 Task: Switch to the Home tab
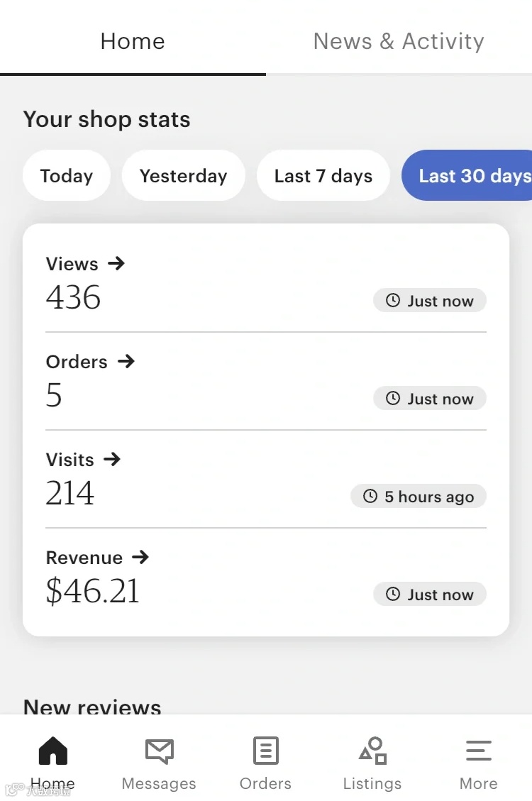pos(133,41)
